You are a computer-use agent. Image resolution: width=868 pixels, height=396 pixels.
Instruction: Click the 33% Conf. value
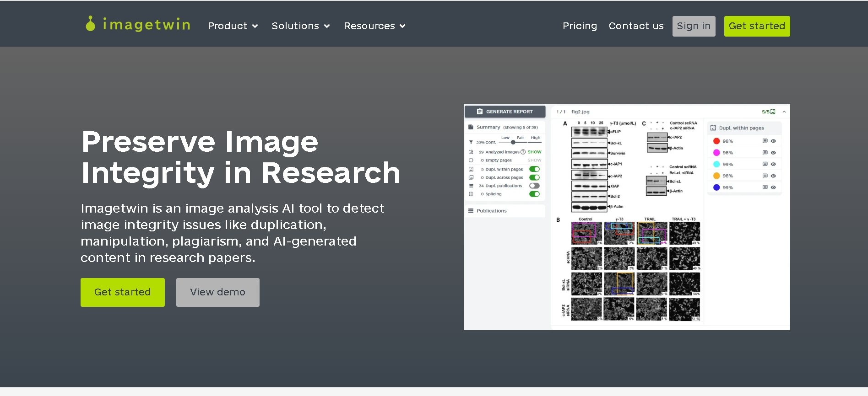[x=486, y=142]
